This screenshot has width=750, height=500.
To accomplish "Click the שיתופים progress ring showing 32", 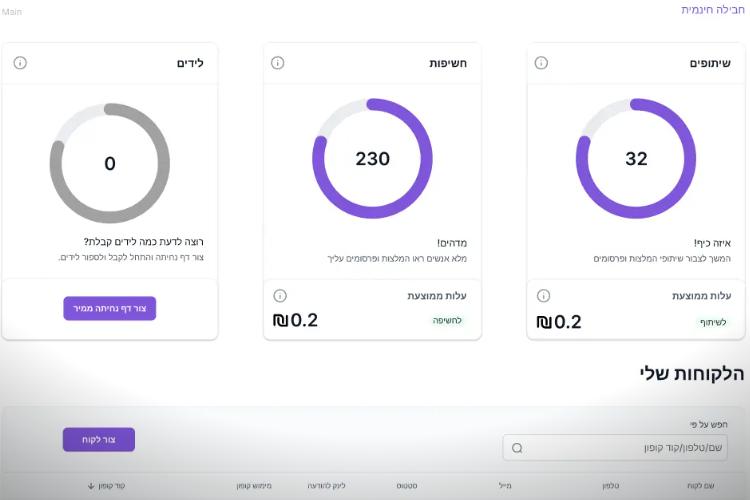I will pyautogui.click(x=636, y=158).
